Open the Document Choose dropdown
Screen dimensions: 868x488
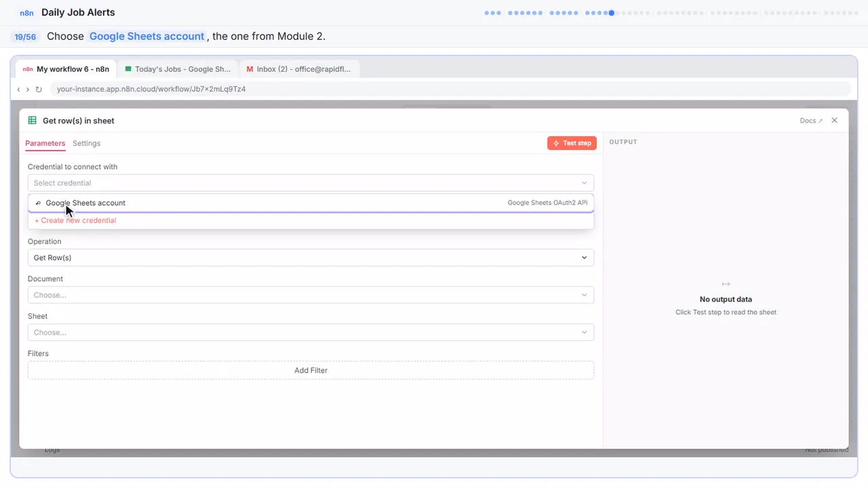[x=311, y=295]
